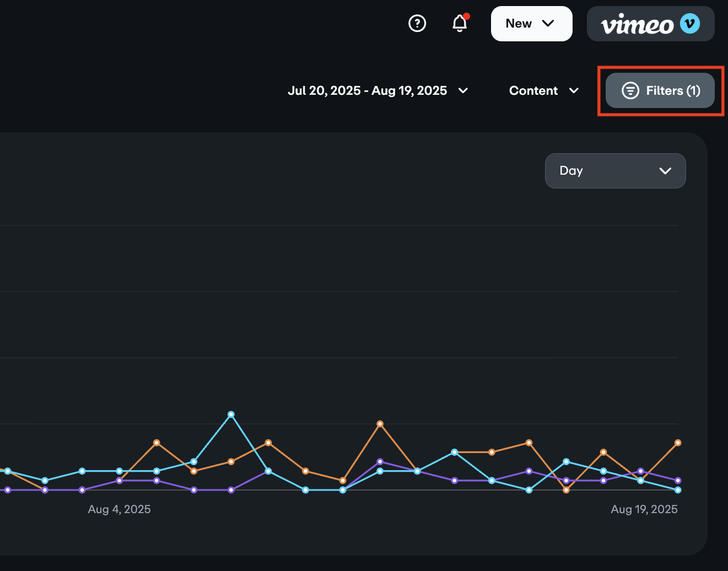Viewport: 728px width, 571px height.
Task: Click the chevron next to the date range
Action: tap(463, 90)
